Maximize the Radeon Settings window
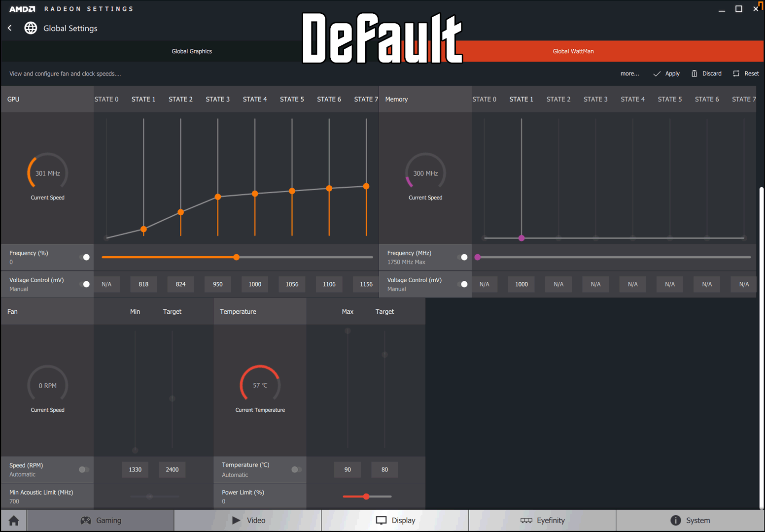Screen dimensions: 765x532 [739, 9]
